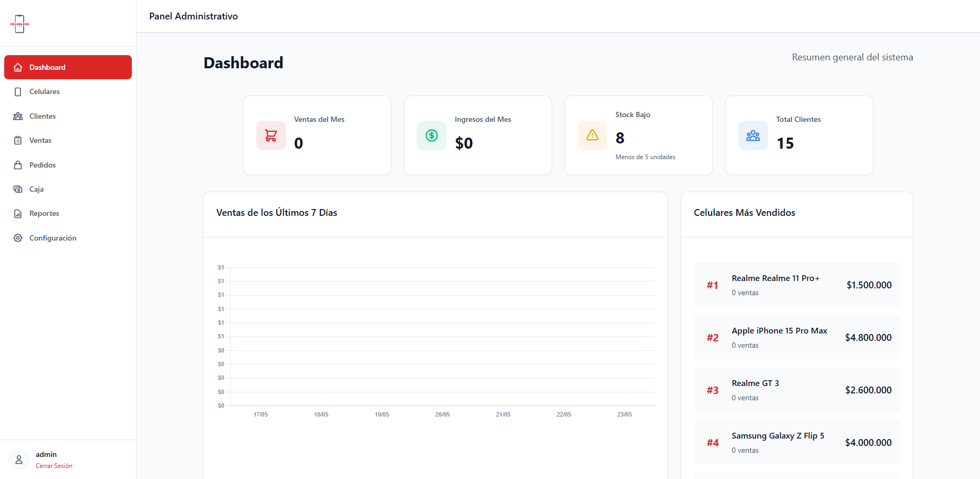This screenshot has width=980, height=479.
Task: Click the green dollar coin icon
Action: click(432, 136)
